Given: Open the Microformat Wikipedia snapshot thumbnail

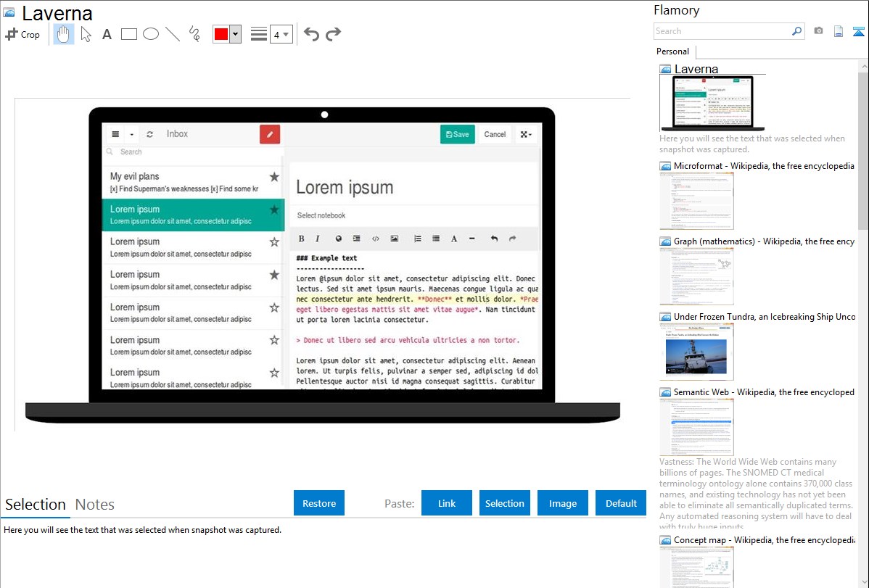Looking at the screenshot, I should (x=696, y=201).
